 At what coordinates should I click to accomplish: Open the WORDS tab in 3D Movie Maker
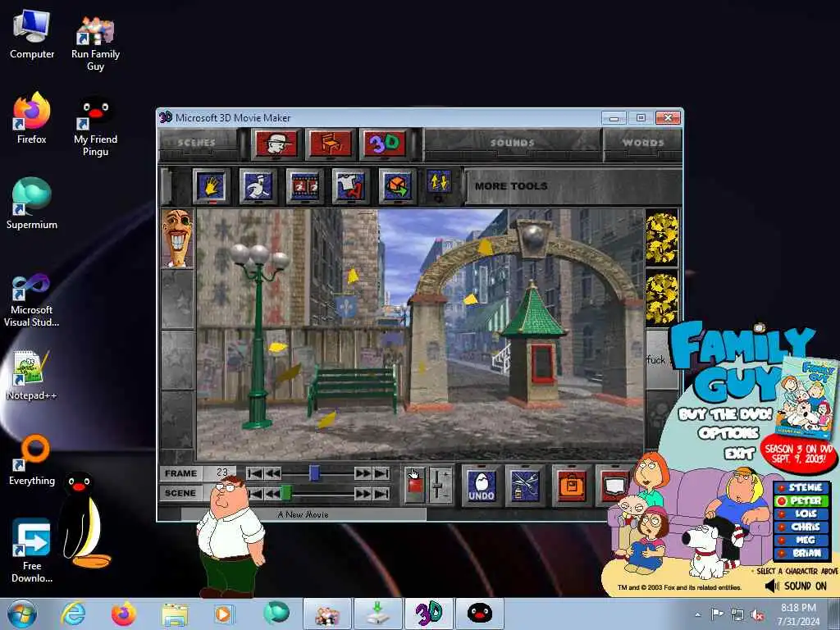click(643, 143)
